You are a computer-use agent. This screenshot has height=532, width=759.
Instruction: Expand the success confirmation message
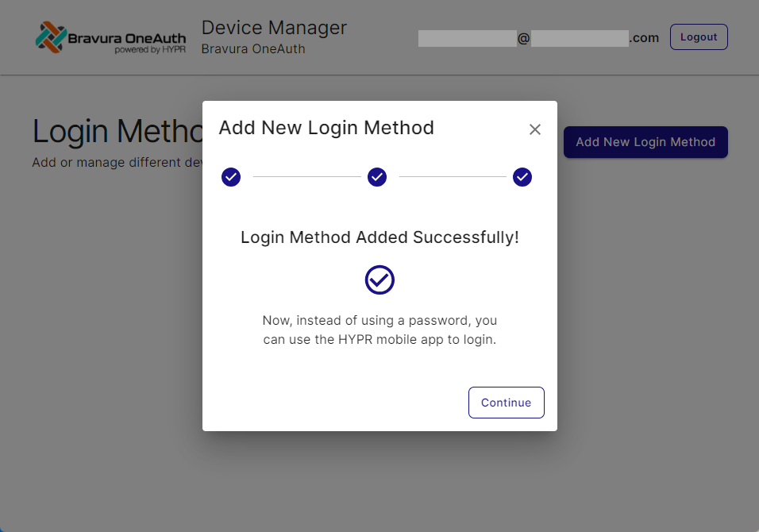coord(379,237)
